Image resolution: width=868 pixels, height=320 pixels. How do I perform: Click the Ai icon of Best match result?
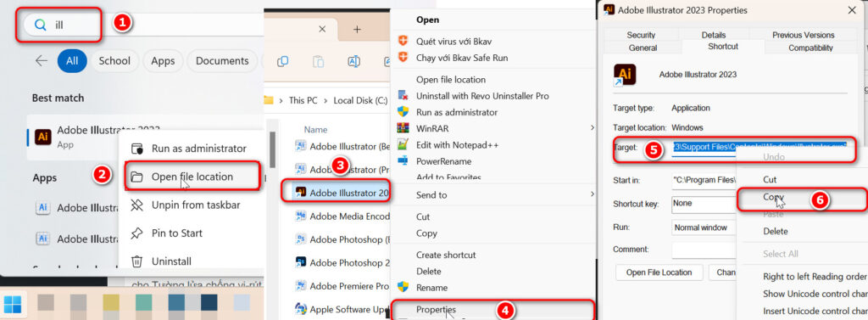pyautogui.click(x=43, y=137)
